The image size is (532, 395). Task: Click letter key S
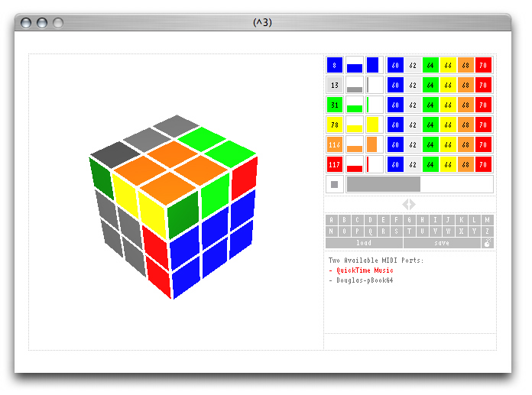click(x=396, y=231)
